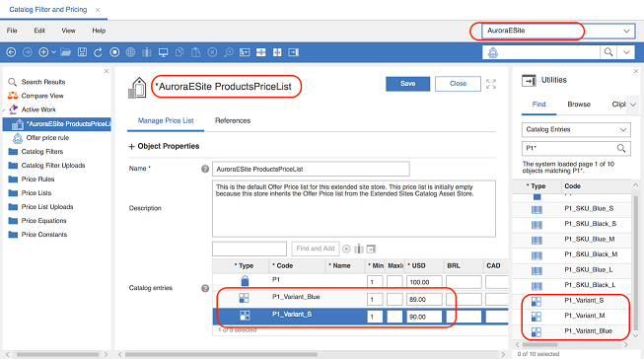
Task: Select Offer price rule in Active Work
Action: (x=47, y=138)
